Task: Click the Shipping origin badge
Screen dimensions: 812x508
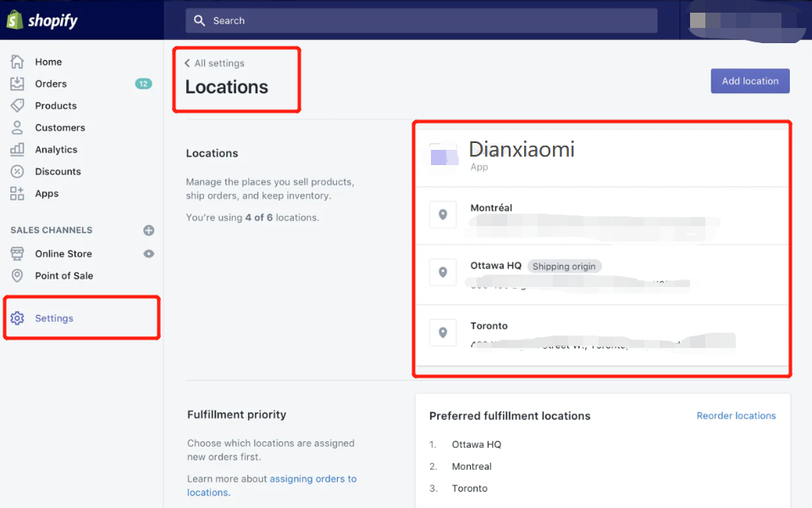Action: (x=564, y=266)
